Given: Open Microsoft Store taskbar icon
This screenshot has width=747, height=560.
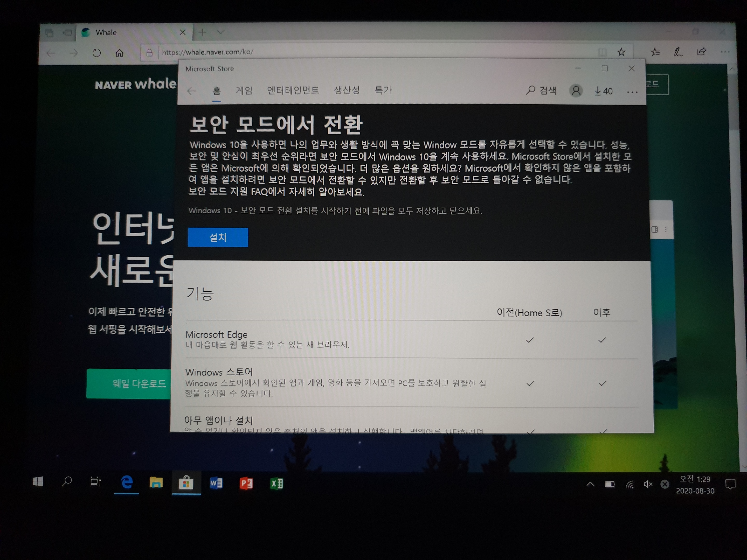Looking at the screenshot, I should click(x=186, y=483).
